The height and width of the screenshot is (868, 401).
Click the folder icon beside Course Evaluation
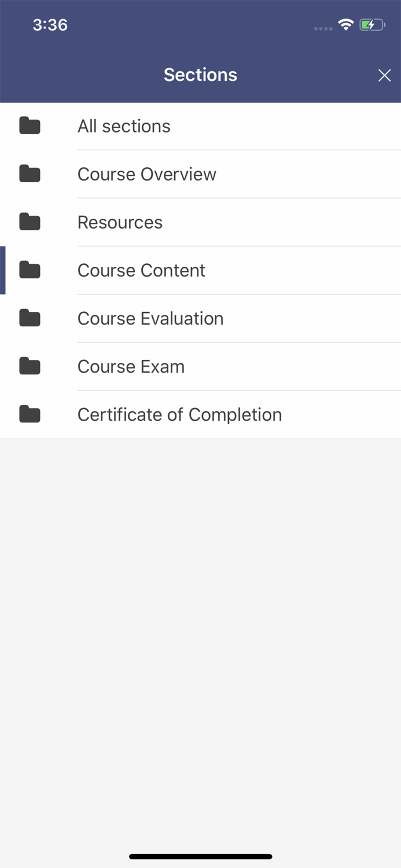click(x=30, y=318)
